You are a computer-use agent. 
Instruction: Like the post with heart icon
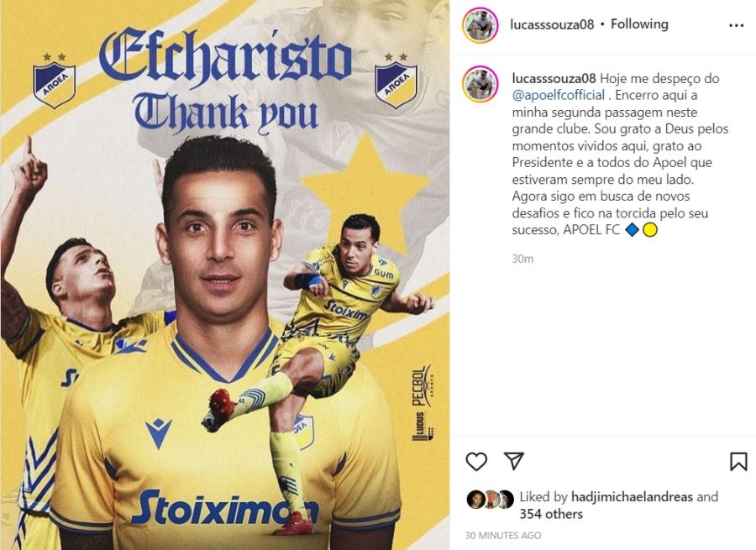(x=476, y=461)
